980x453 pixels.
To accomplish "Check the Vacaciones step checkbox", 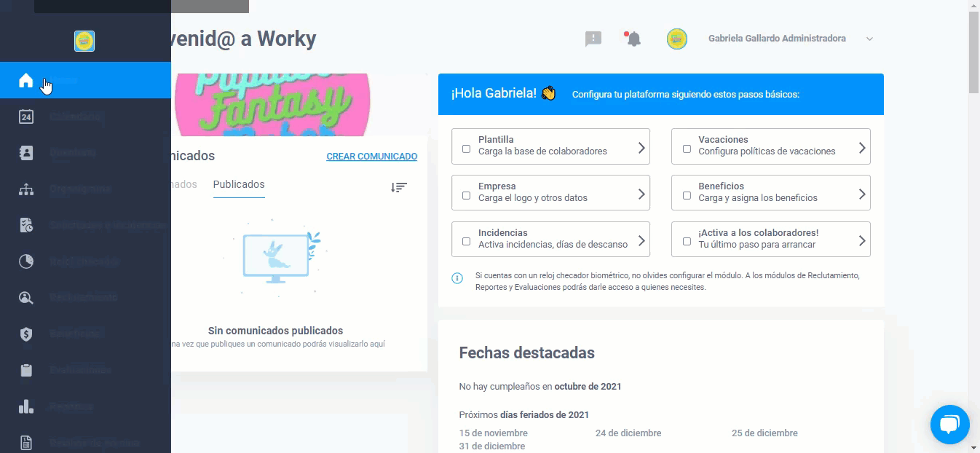I will 687,149.
